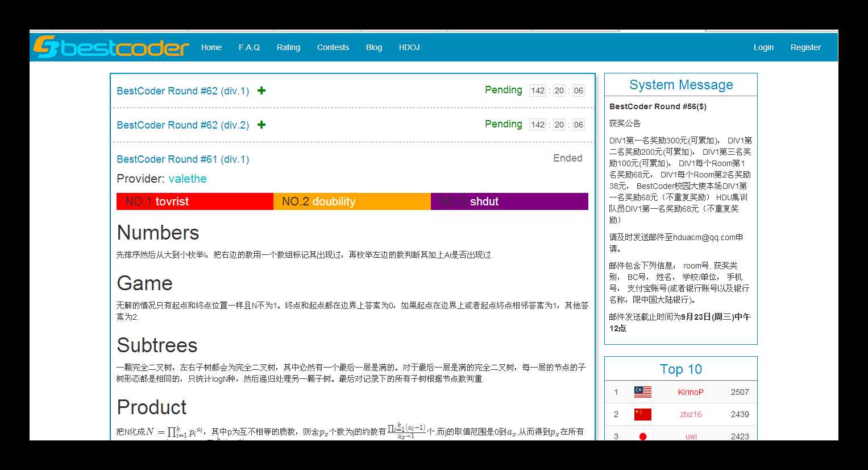
Task: Open NO.2 winner doubility's profile
Action: [x=334, y=201]
